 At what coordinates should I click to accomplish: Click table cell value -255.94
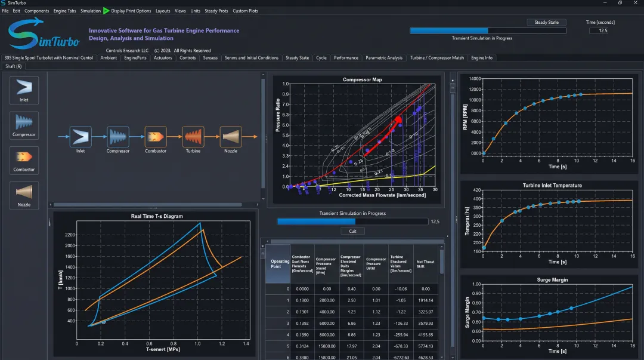(401, 335)
